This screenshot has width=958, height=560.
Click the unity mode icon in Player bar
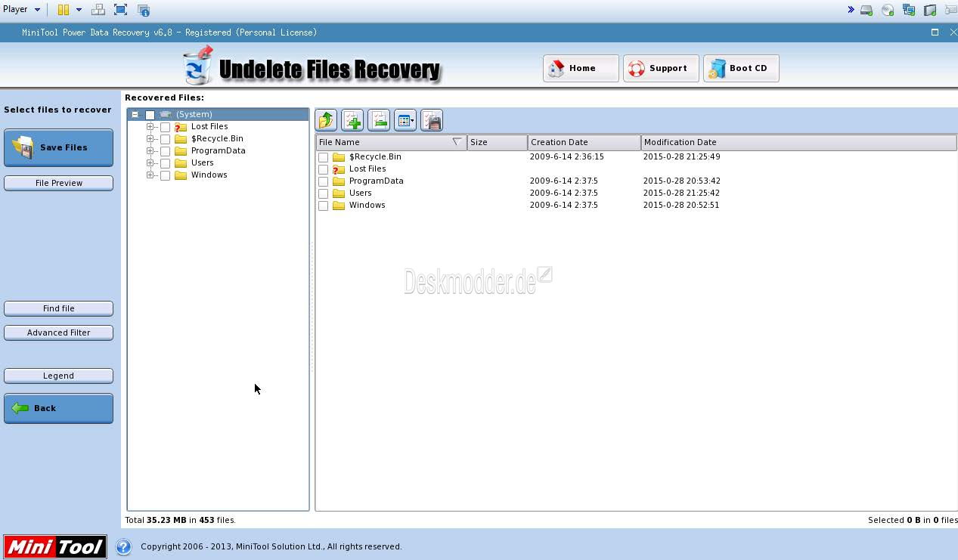(144, 10)
